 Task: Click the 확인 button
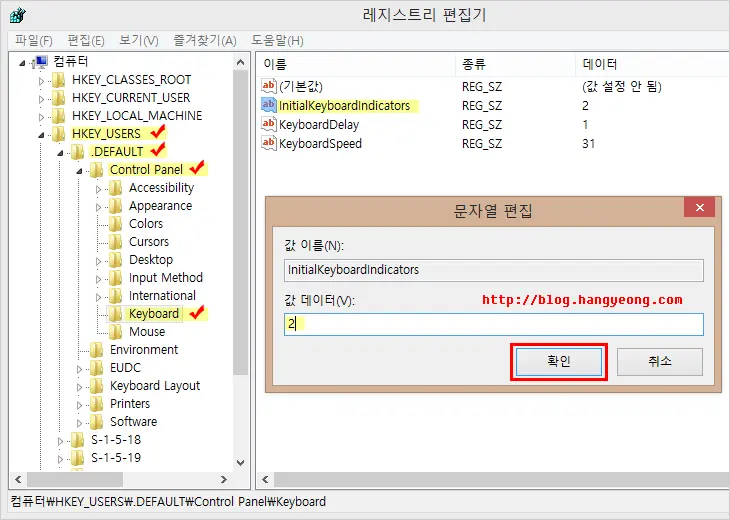click(x=559, y=361)
